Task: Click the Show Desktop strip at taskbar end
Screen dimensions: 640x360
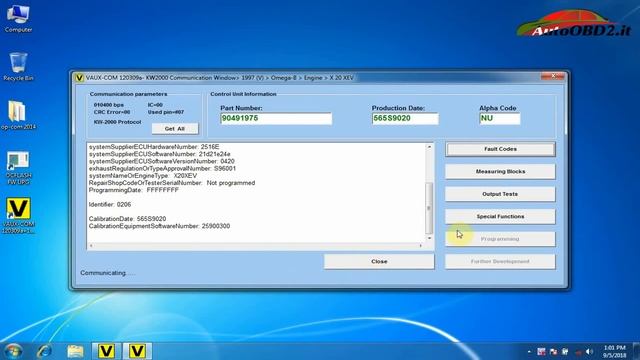Action: coord(637,351)
